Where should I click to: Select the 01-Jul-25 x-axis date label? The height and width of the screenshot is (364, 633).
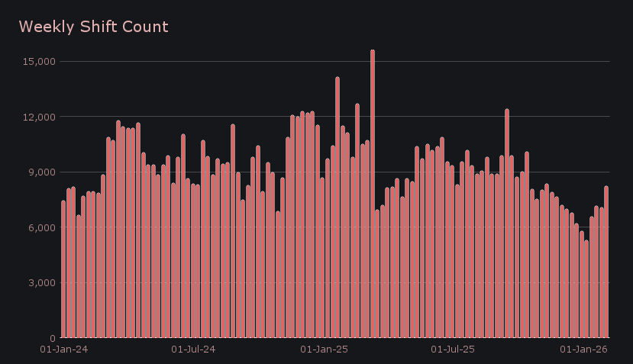click(x=454, y=350)
